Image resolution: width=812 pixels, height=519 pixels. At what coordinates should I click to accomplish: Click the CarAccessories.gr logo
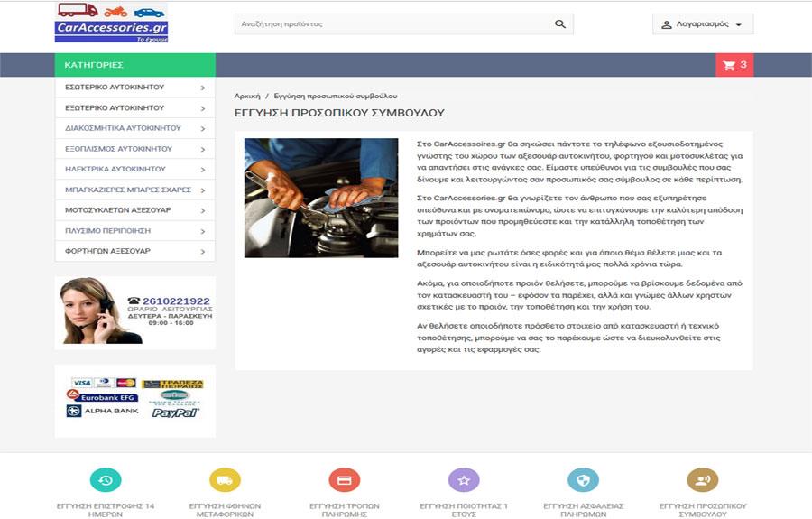coord(111,23)
